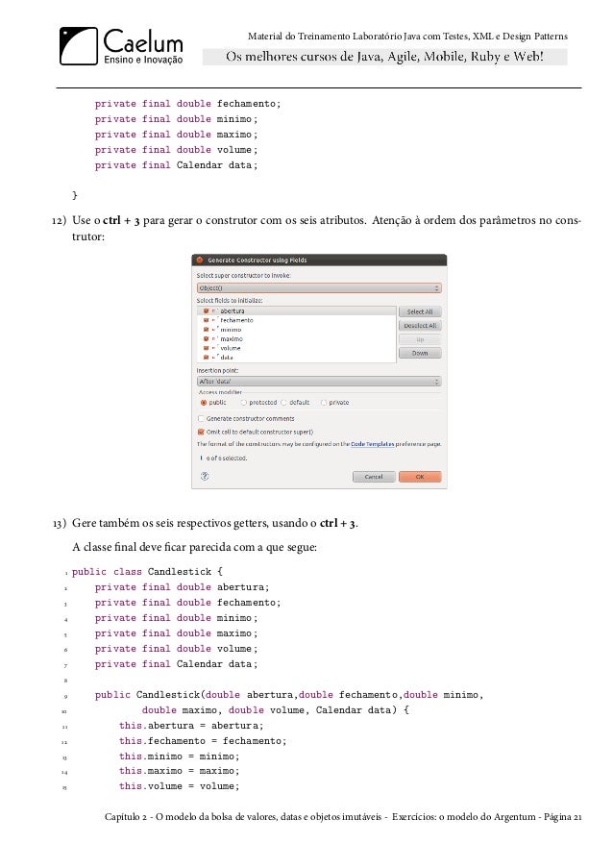Click the 'Os melhores cursos de Java' banner
This screenshot has height=868, width=613.
point(384,57)
